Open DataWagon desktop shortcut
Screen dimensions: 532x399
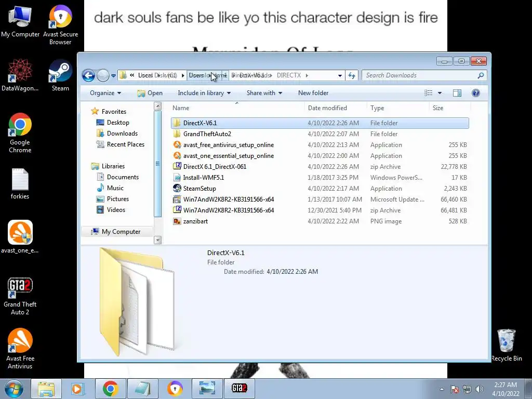pyautogui.click(x=20, y=75)
